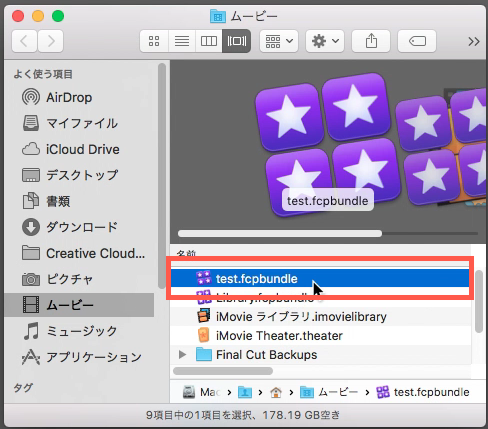This screenshot has height=429, width=488.
Task: Click the Share toolbar button
Action: coord(371,41)
